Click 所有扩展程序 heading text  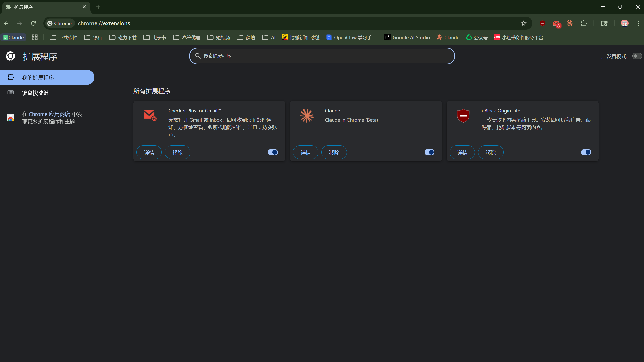tap(152, 91)
